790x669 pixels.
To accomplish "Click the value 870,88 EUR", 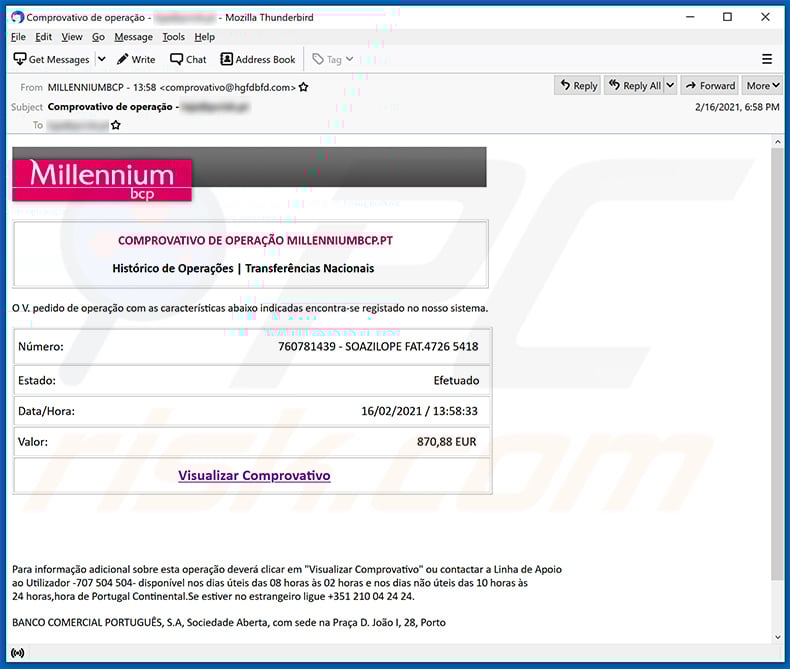I will pos(446,442).
